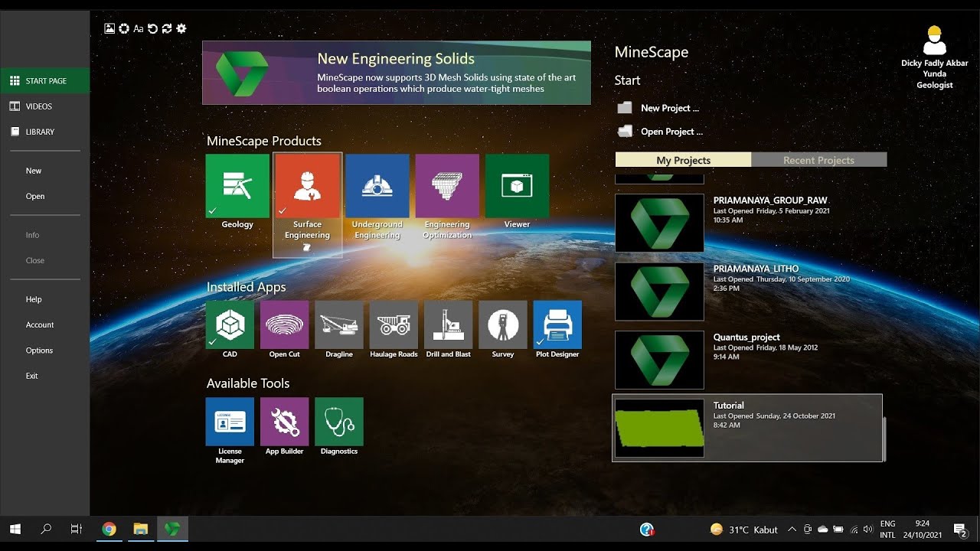Click the New Engineering Solids banner
980x551 pixels.
tap(397, 73)
